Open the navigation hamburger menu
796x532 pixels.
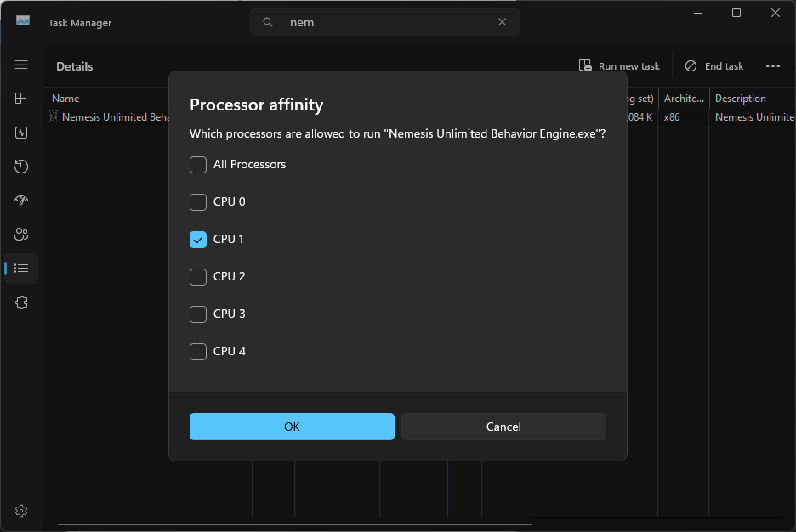pos(21,65)
